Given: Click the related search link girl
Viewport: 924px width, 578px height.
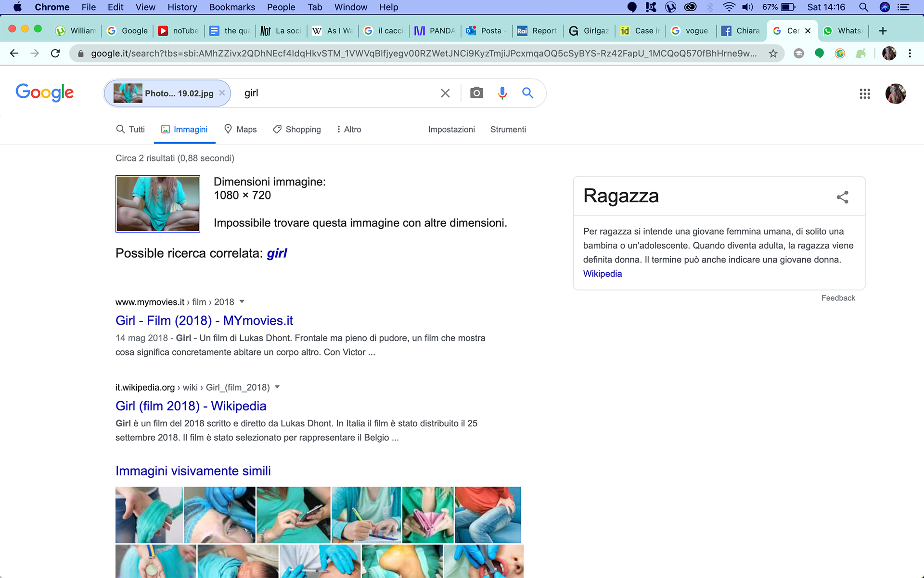Looking at the screenshot, I should [x=277, y=253].
